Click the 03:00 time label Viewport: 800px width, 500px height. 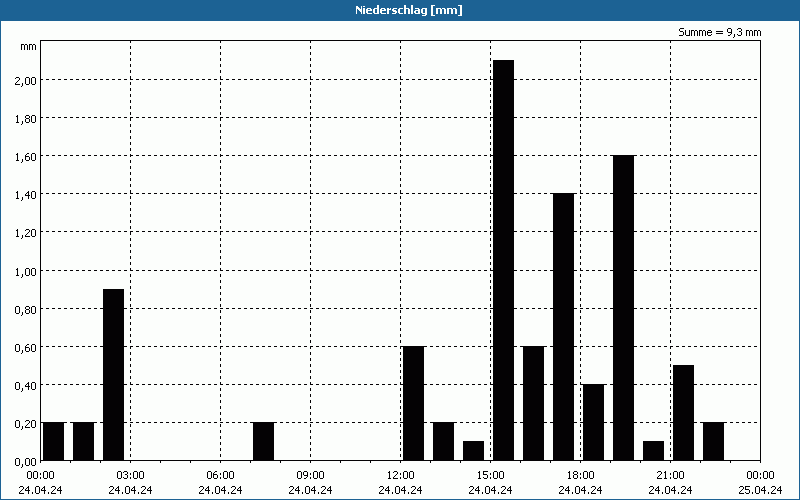tap(130, 476)
